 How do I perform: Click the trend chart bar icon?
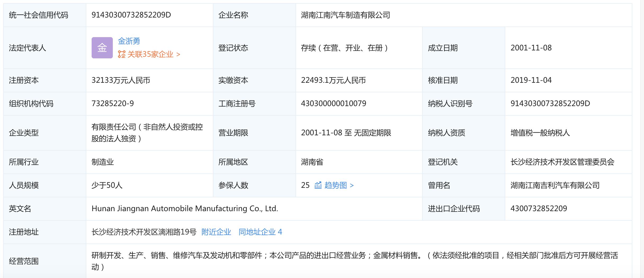(x=318, y=185)
